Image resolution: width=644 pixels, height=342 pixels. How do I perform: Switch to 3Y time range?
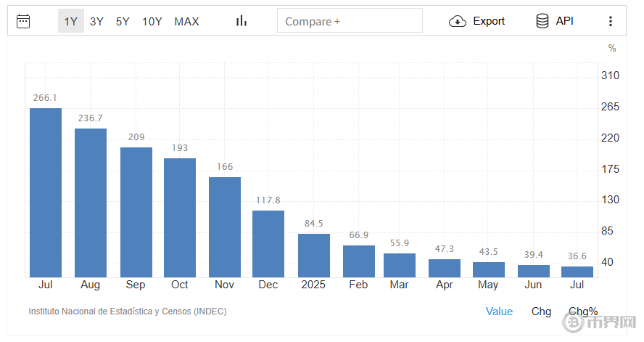pos(96,21)
